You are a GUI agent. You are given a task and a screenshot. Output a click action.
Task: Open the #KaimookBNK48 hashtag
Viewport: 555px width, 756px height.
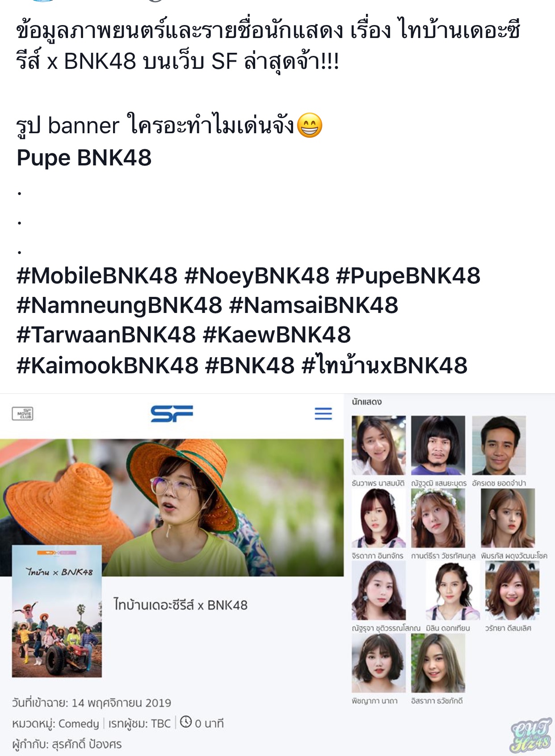[x=107, y=365]
